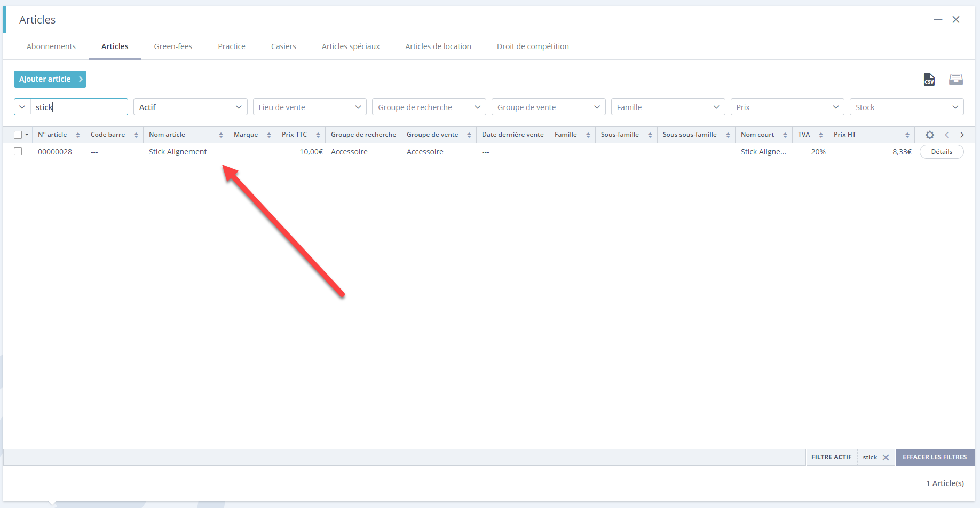Export the article list as CSV
Image resolution: width=980 pixels, height=508 pixels.
(929, 80)
